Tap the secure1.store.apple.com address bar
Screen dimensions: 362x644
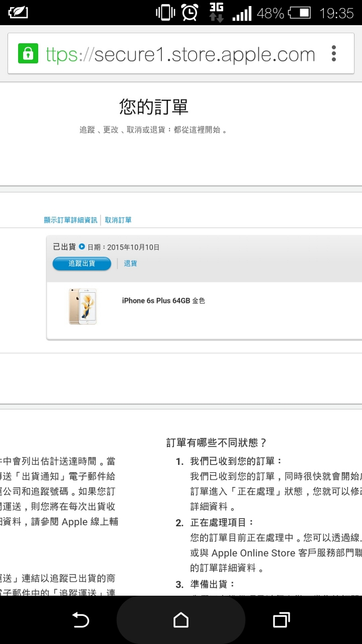(180, 53)
